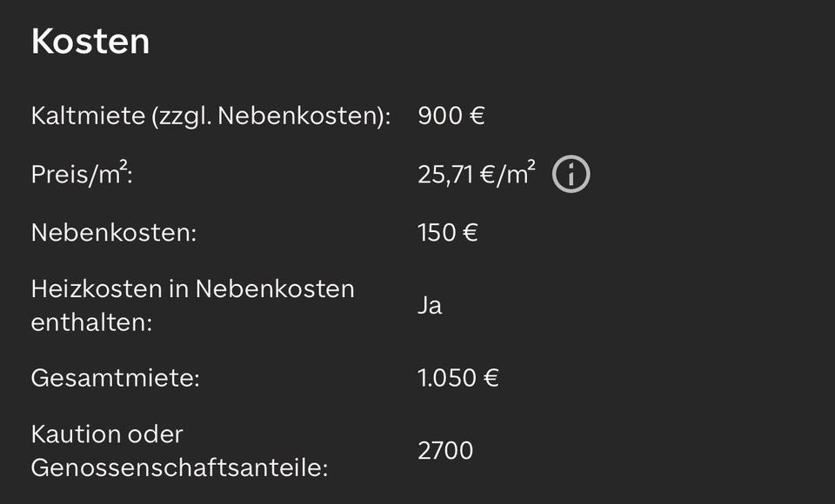Open the info icon beside price per m²
The height and width of the screenshot is (504, 835).
[x=571, y=175]
